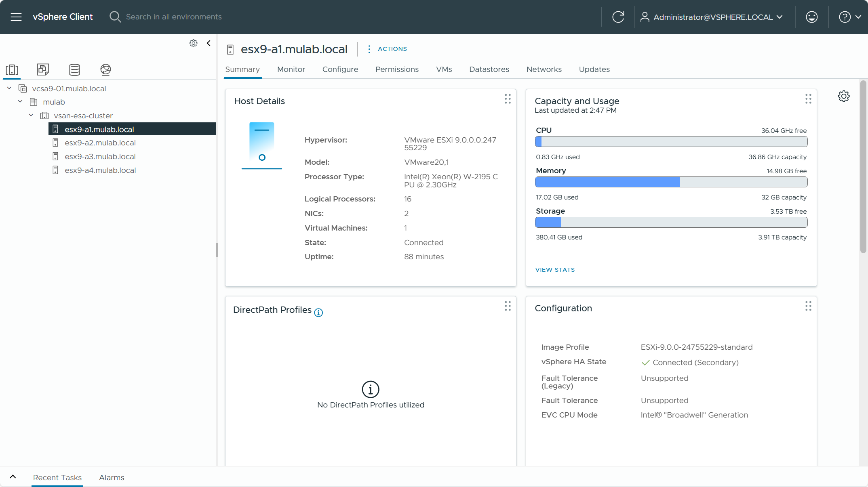Click the search in all environments field
Screen dimensions: 868x487
coord(174,17)
